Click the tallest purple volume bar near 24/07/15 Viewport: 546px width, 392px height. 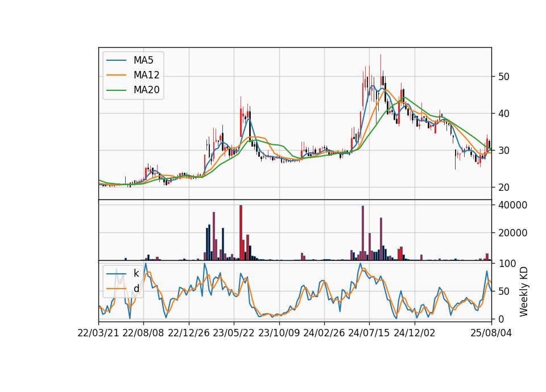[x=363, y=233]
